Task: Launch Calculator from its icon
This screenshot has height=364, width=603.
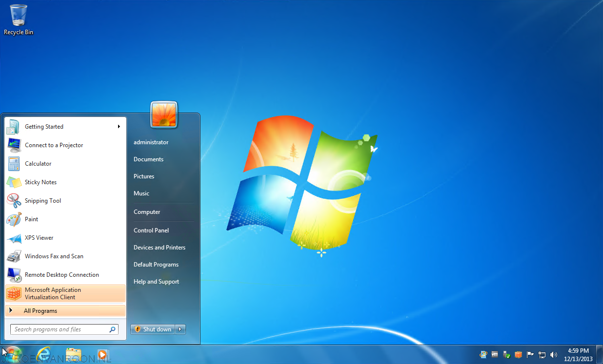Action: pyautogui.click(x=14, y=164)
